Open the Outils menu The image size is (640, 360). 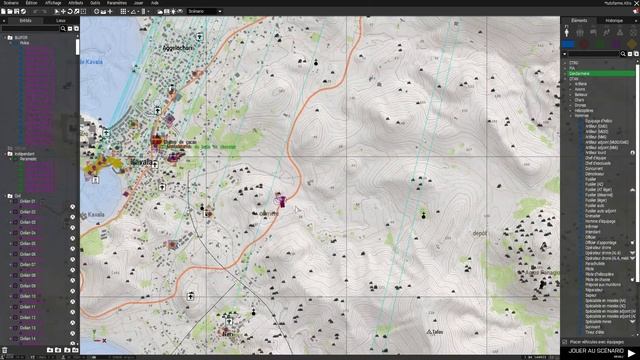(95, 3)
